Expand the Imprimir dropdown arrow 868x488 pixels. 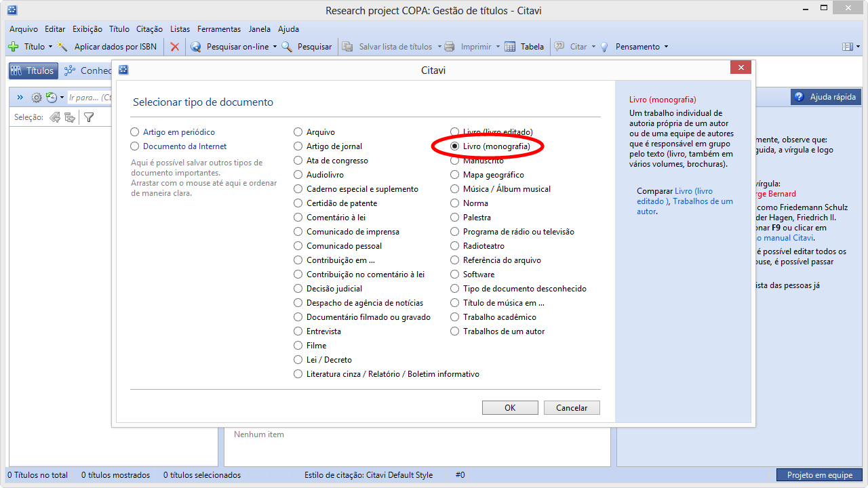(498, 47)
